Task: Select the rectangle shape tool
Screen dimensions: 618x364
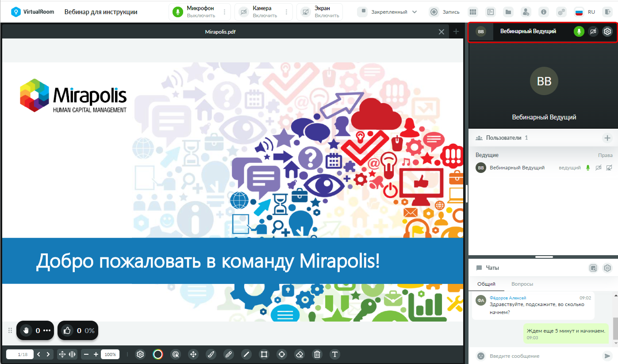Action: tap(264, 354)
